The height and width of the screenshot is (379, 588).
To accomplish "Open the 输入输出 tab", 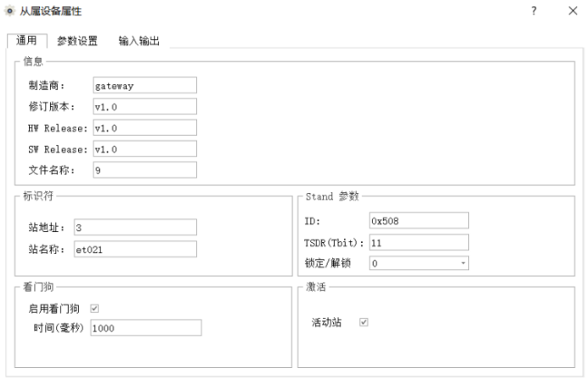I will click(139, 41).
